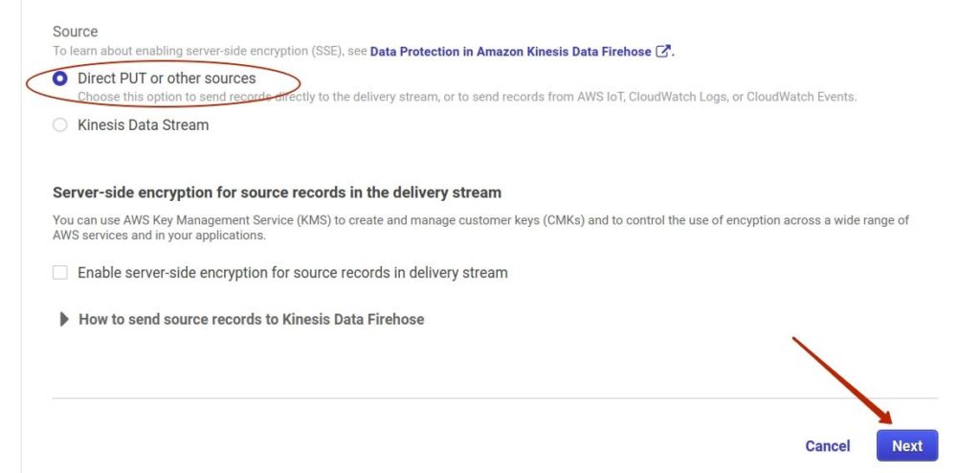The width and height of the screenshot is (980, 473).
Task: Click the Kinesis Data Stream option label
Action: (144, 125)
